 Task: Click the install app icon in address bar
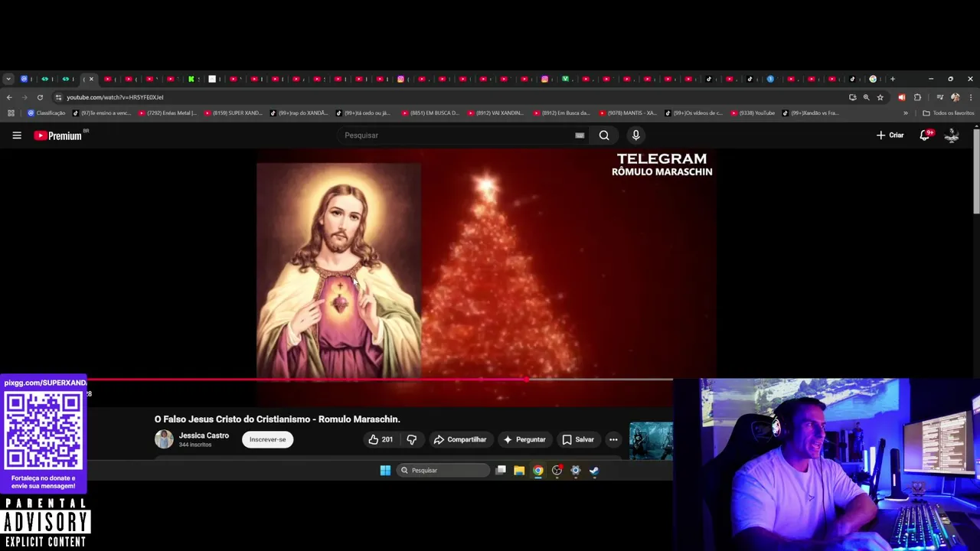point(852,97)
